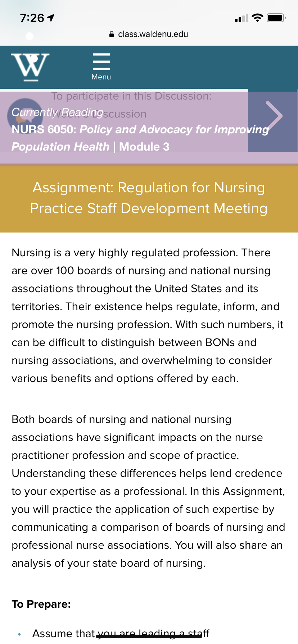This screenshot has height=644, width=298.
Task: Tap the Wi-Fi status icon
Action: pyautogui.click(x=257, y=18)
